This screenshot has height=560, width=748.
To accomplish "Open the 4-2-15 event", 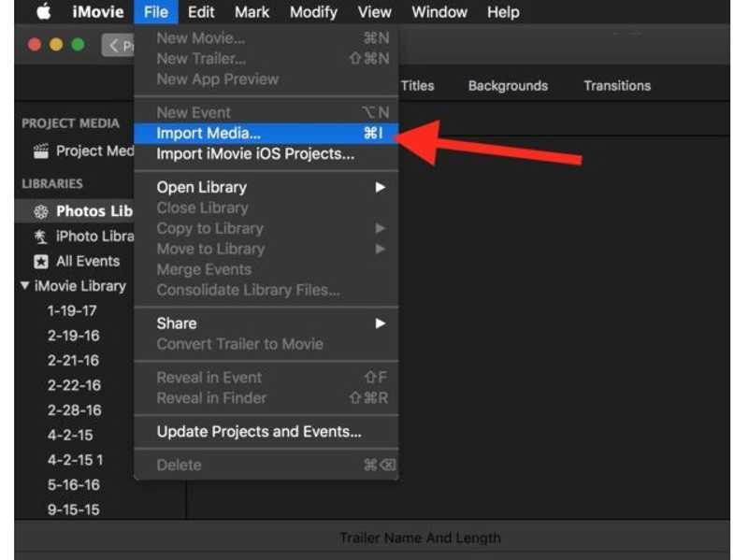I will point(70,435).
